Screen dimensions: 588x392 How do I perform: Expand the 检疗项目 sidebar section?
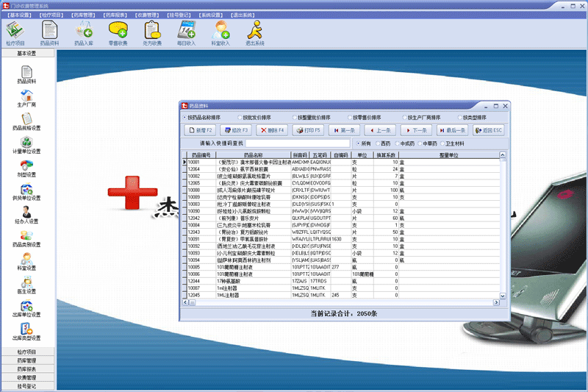(x=26, y=352)
